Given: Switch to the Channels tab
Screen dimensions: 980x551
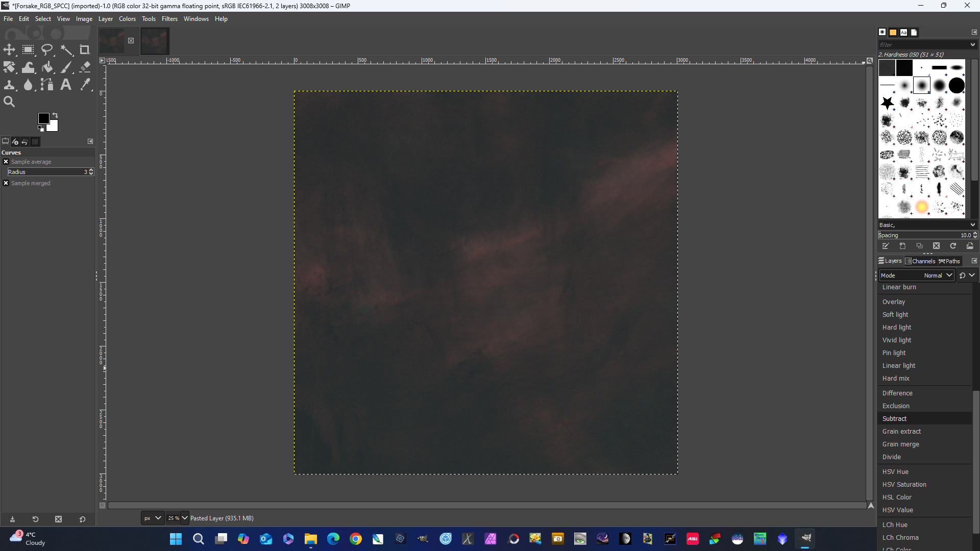Looking at the screenshot, I should (920, 261).
